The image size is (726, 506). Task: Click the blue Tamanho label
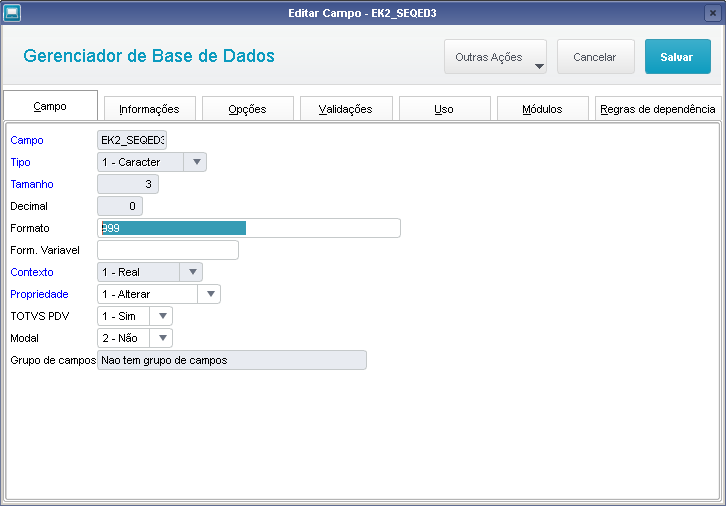click(x=32, y=184)
